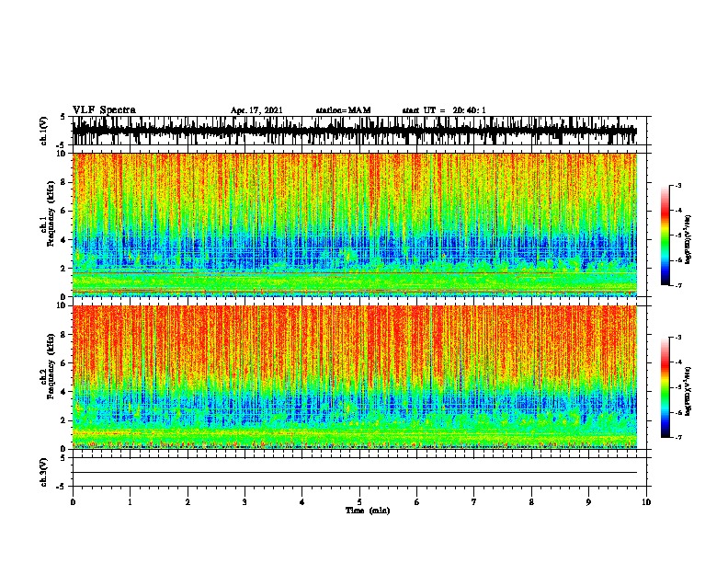The width and height of the screenshot is (728, 563).
Task: Click the "7" minute tick label
Action: (x=474, y=502)
